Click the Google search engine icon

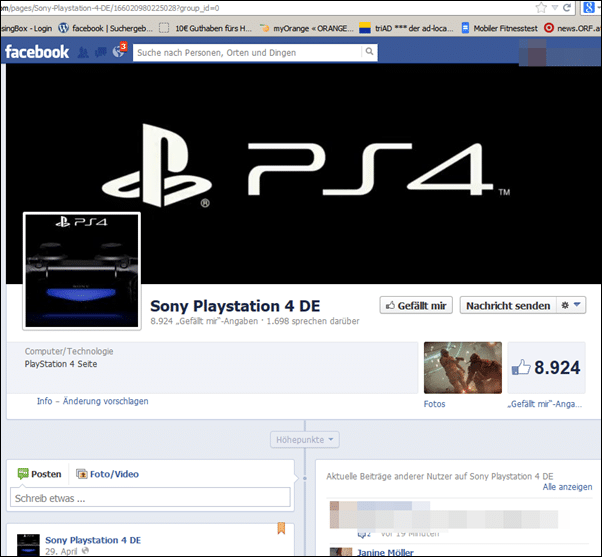pos(589,8)
